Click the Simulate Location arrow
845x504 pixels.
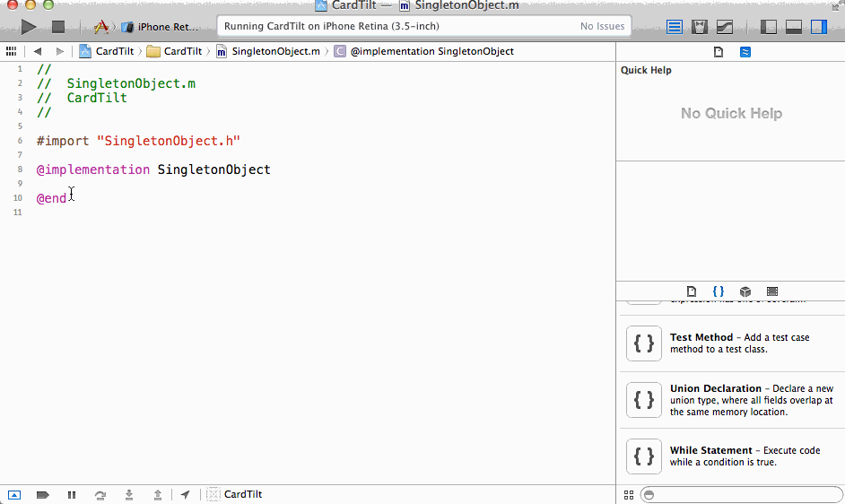pyautogui.click(x=186, y=494)
